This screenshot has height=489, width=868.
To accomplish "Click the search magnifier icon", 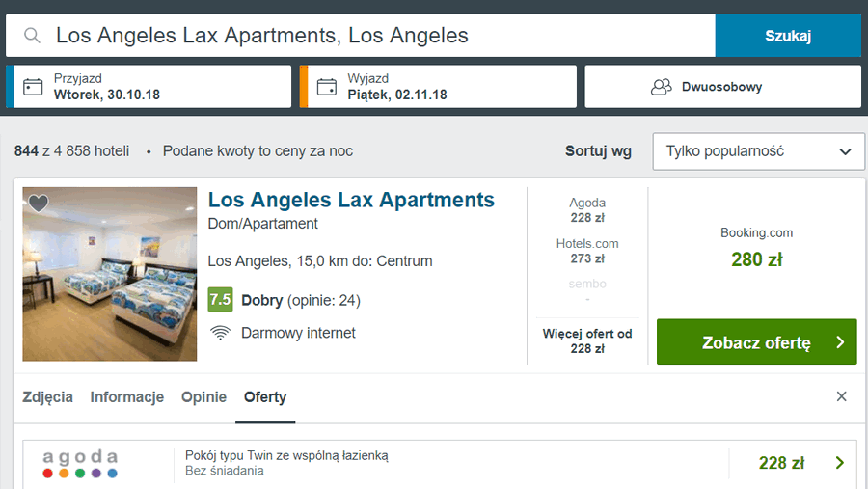I will click(x=32, y=36).
